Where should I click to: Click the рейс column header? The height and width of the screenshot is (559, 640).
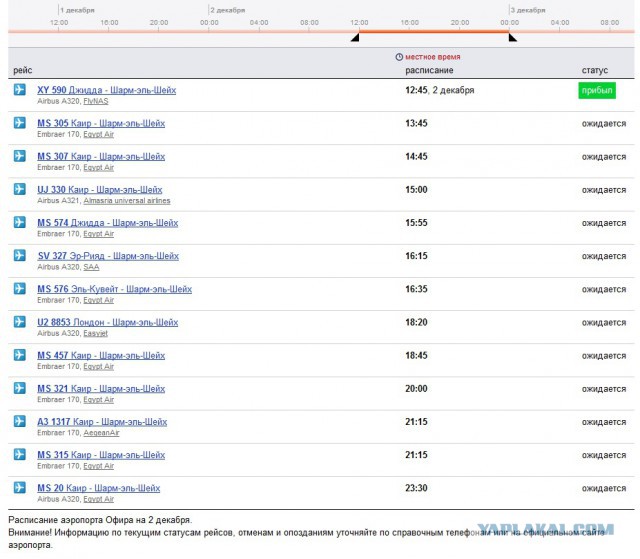(x=22, y=70)
